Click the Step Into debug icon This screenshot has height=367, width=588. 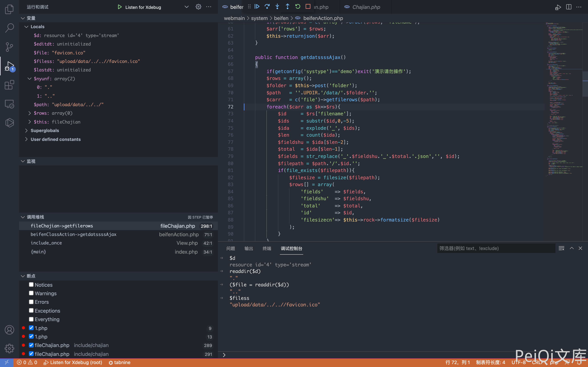point(277,7)
